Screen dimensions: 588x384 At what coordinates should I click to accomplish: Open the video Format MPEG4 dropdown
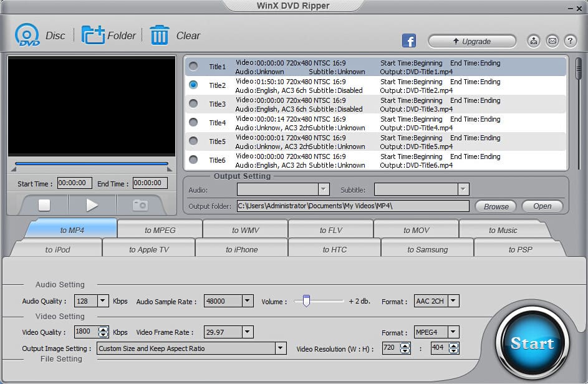pyautogui.click(x=453, y=332)
